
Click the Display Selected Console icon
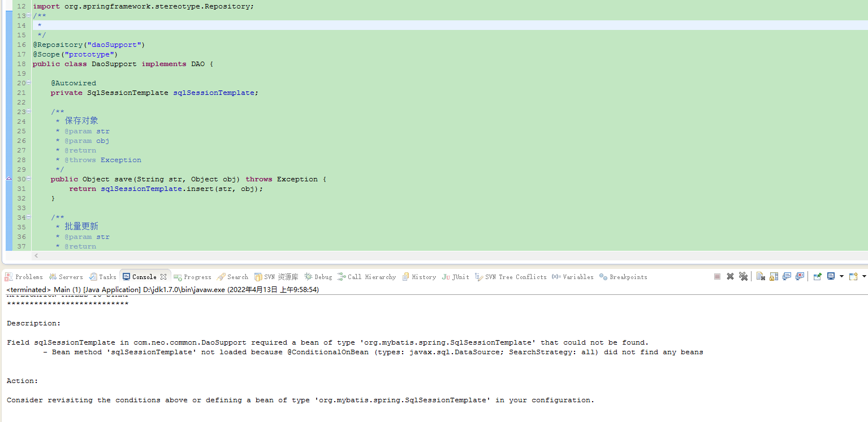pos(831,276)
